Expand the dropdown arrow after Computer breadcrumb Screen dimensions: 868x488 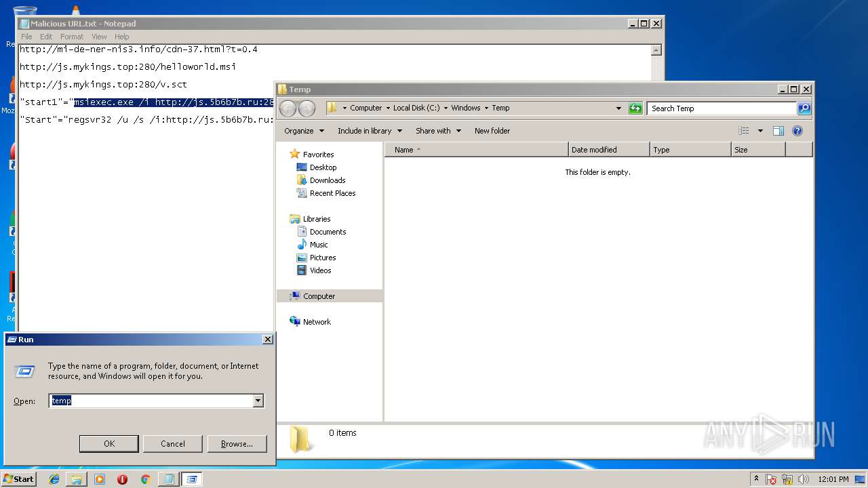click(x=388, y=108)
